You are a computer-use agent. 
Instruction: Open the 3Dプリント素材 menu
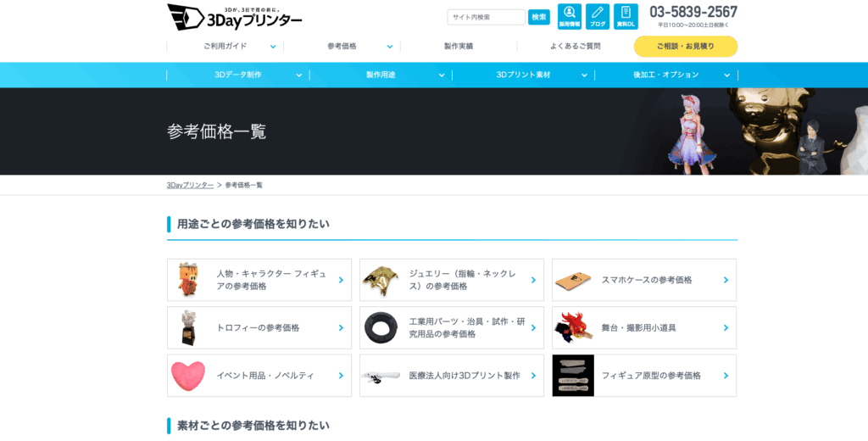pos(523,75)
